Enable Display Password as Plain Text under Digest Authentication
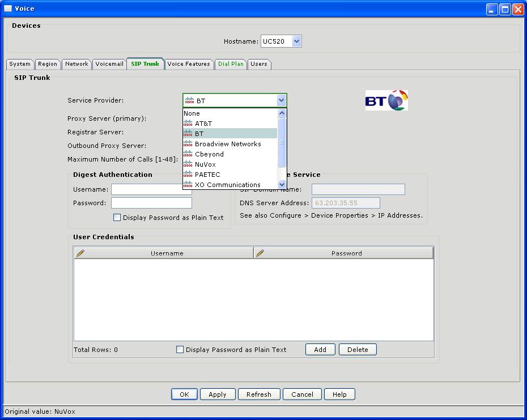 point(117,218)
